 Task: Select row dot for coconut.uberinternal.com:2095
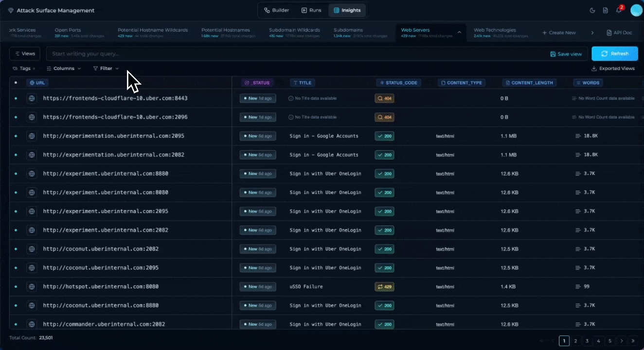point(16,268)
